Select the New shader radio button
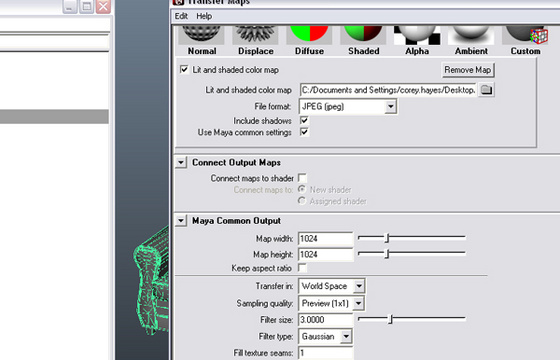 (x=302, y=189)
